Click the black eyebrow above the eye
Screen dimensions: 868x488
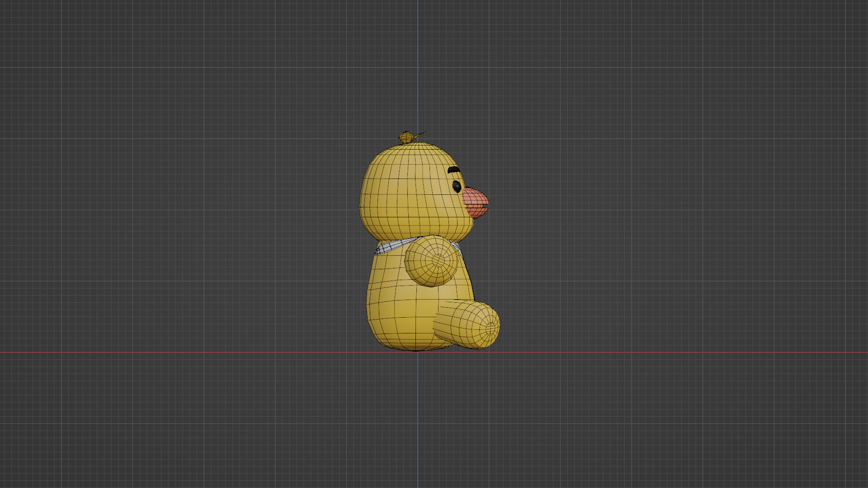click(x=453, y=170)
